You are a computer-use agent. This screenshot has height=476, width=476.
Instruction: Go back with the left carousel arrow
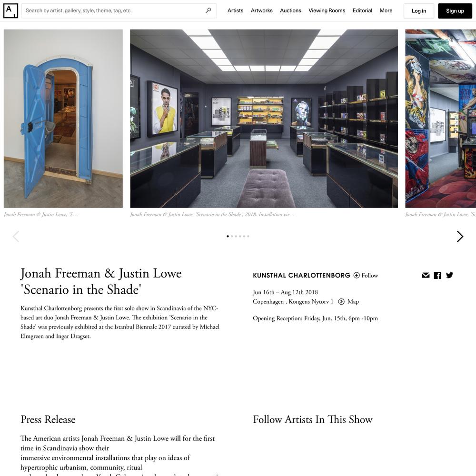point(16,237)
